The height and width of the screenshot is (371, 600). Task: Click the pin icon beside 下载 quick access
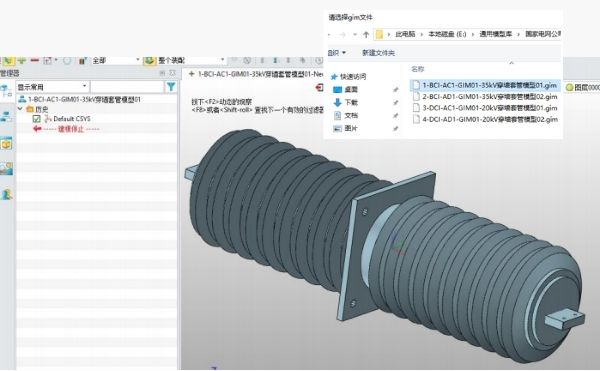tap(396, 103)
